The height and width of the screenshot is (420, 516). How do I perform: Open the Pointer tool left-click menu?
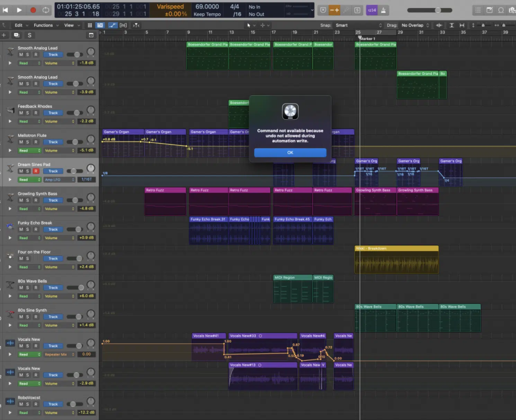click(x=251, y=25)
